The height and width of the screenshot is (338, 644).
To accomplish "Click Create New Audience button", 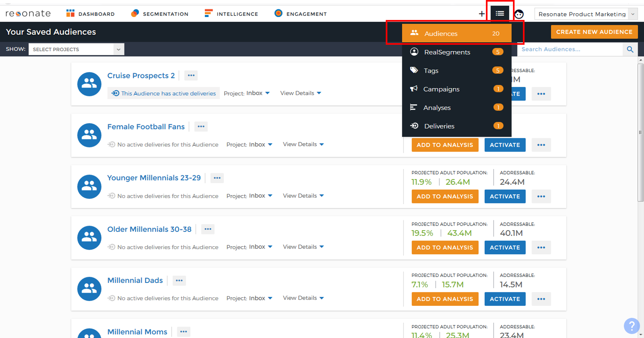I will coord(594,32).
